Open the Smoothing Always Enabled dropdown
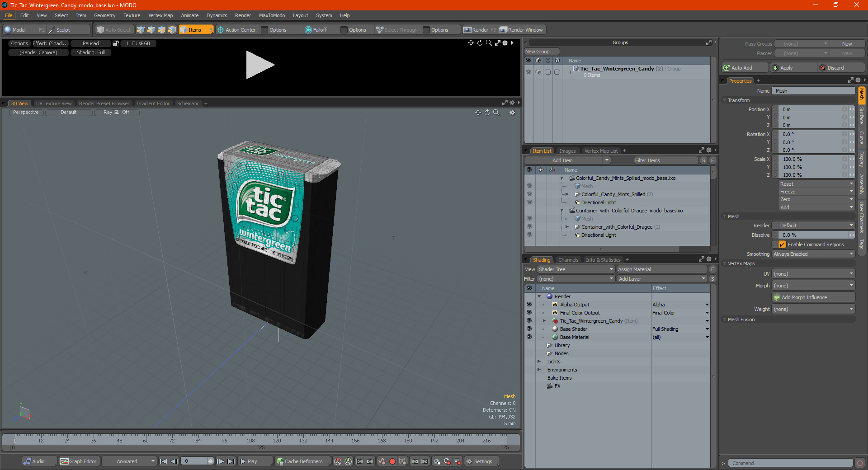 pos(813,254)
